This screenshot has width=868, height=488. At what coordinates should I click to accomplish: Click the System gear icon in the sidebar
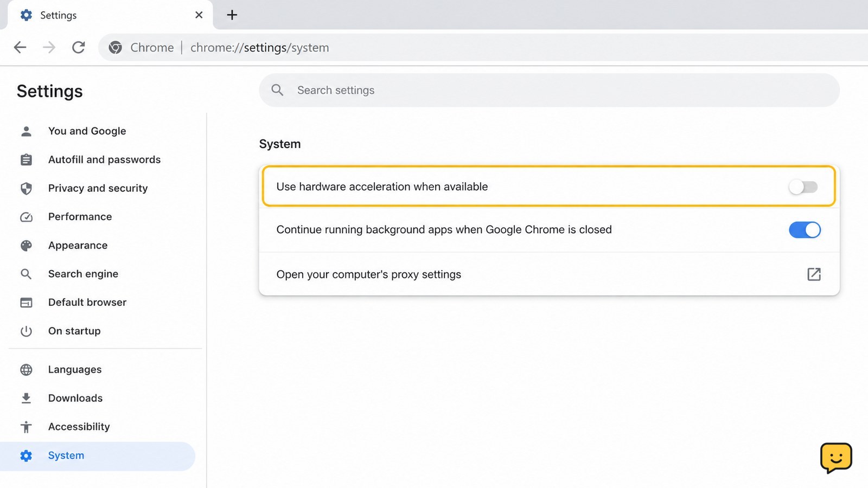tap(26, 456)
